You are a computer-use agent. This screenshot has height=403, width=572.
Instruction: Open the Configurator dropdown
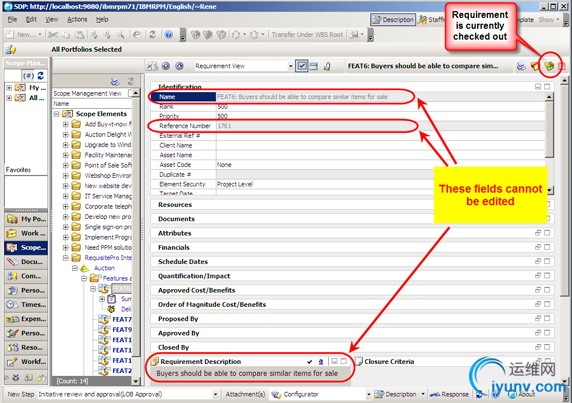(368, 394)
